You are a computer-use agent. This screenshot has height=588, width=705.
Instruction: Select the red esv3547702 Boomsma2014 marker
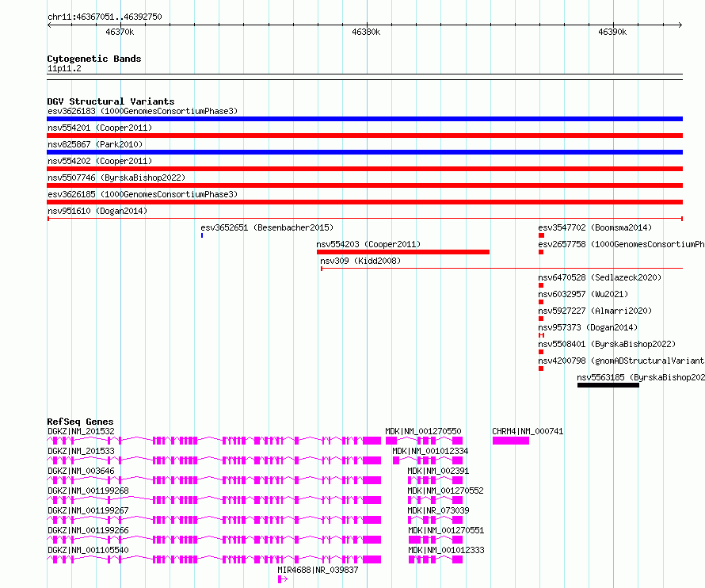pos(541,235)
